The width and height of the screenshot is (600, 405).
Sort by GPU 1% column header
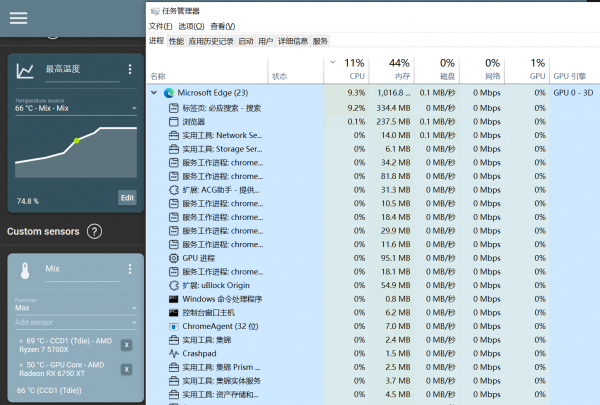click(527, 70)
